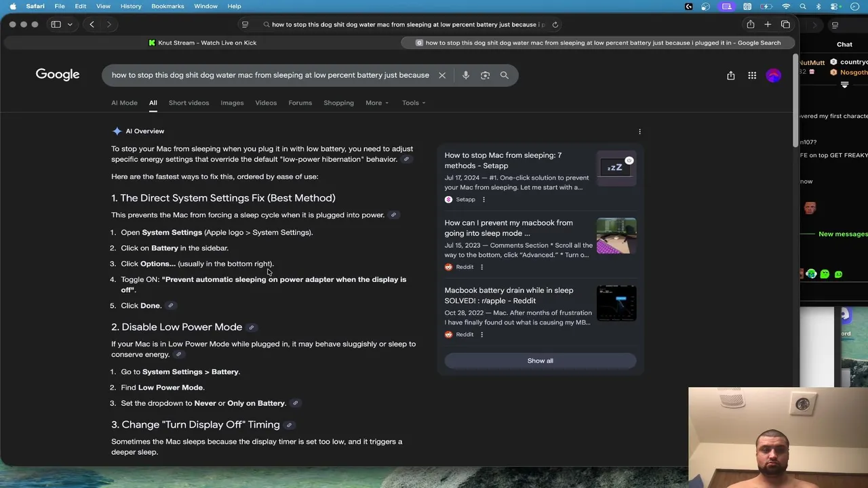Select the Short videos tab
868x488 pixels.
(189, 103)
